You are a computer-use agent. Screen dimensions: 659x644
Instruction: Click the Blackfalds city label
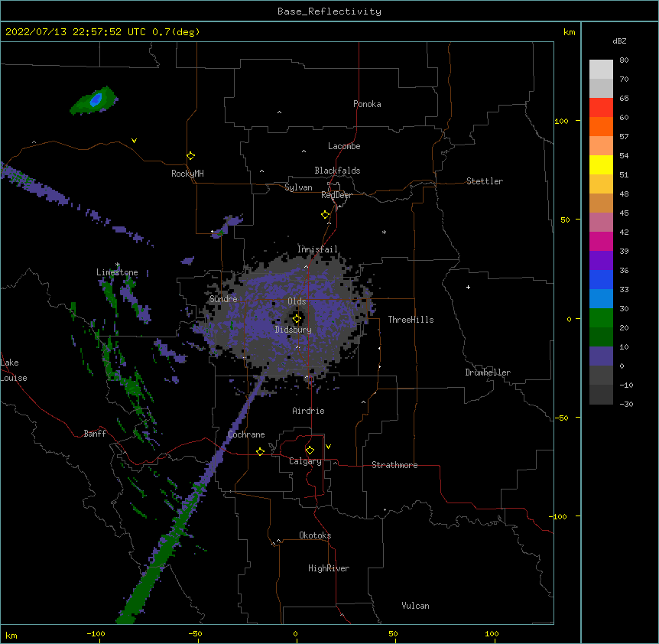point(337,171)
